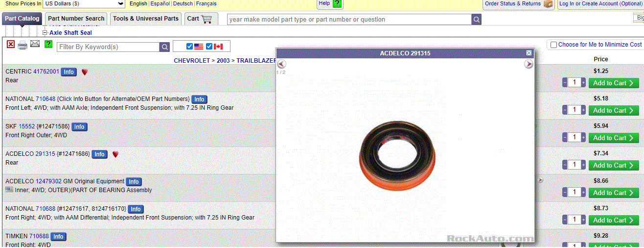Open Info for NATIONAL 710648
Screen dimensions: 644x248
(x=199, y=99)
